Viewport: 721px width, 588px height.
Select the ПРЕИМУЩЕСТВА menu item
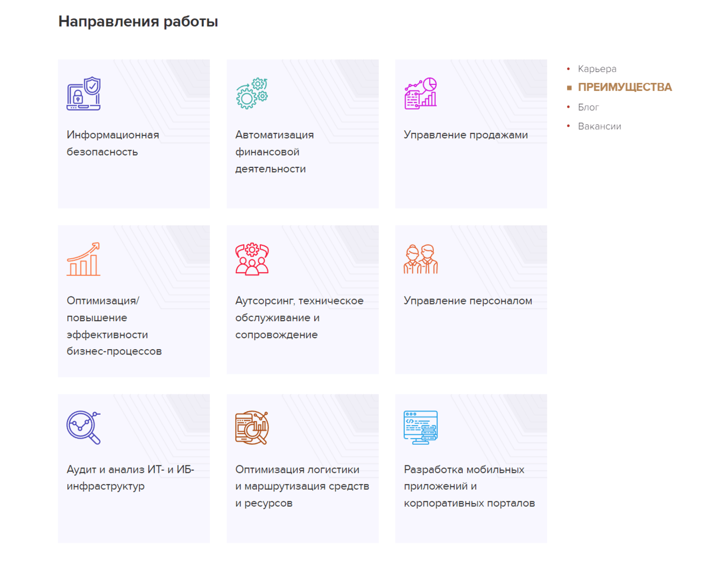[x=625, y=87]
